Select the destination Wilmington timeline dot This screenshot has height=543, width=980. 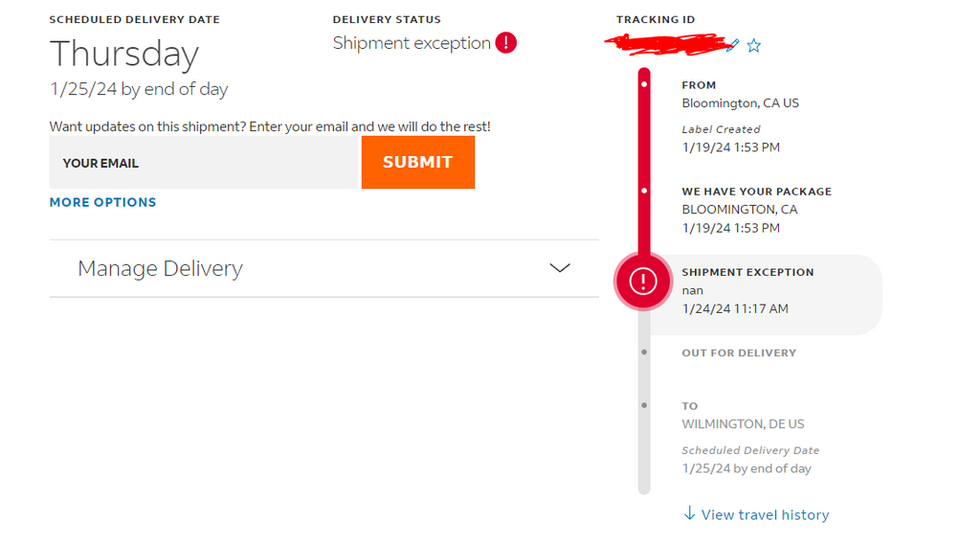[644, 405]
